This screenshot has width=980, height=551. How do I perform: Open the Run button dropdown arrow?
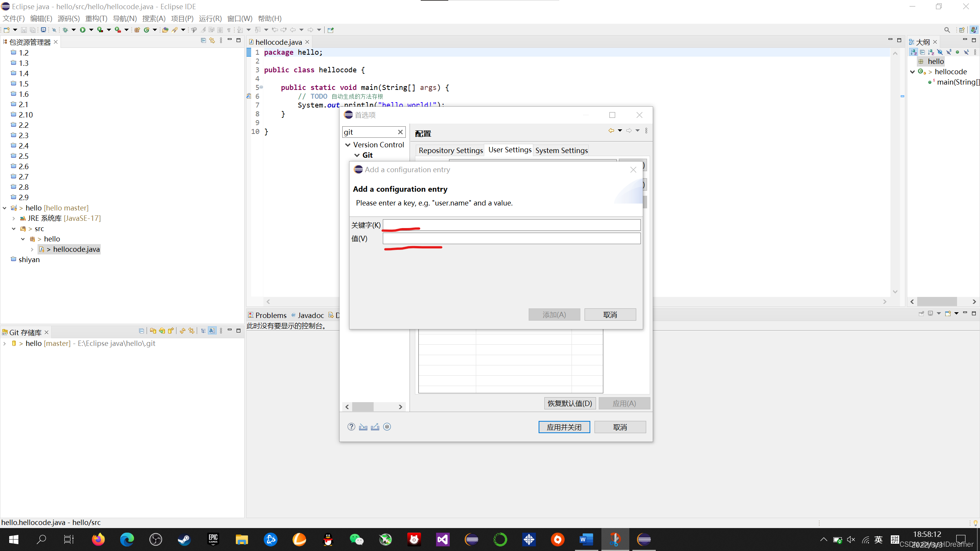coord(91,30)
